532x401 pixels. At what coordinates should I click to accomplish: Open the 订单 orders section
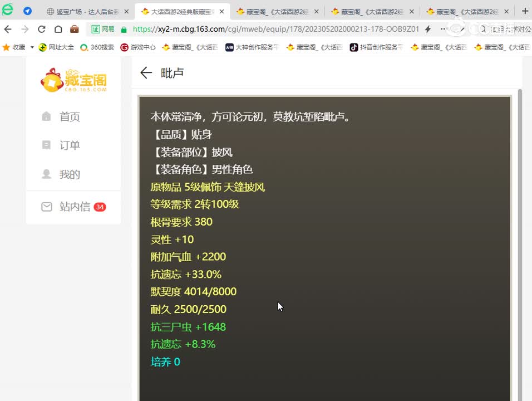61,145
